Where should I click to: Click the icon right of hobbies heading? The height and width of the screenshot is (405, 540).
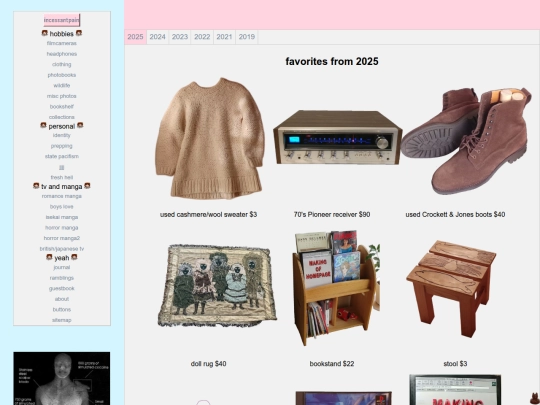(x=79, y=33)
